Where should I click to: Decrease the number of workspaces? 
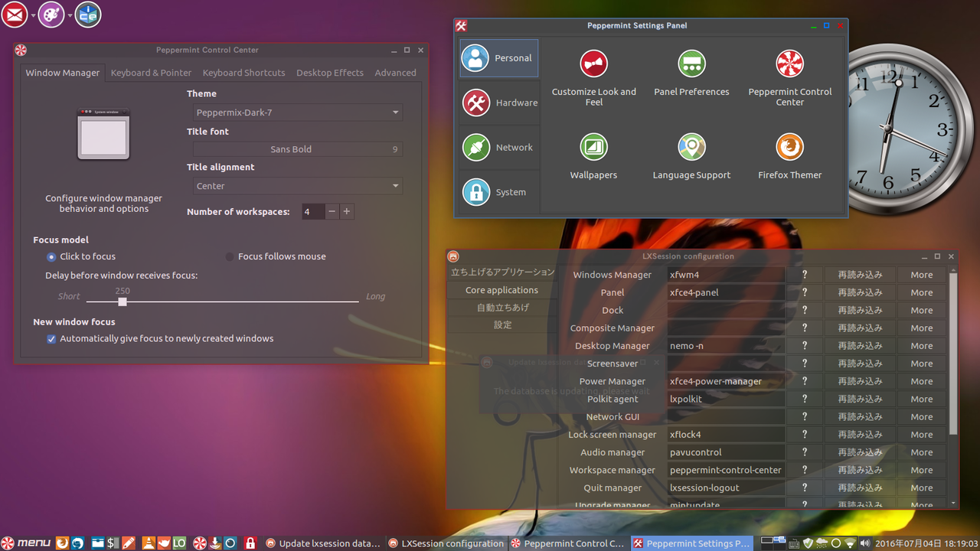point(332,211)
